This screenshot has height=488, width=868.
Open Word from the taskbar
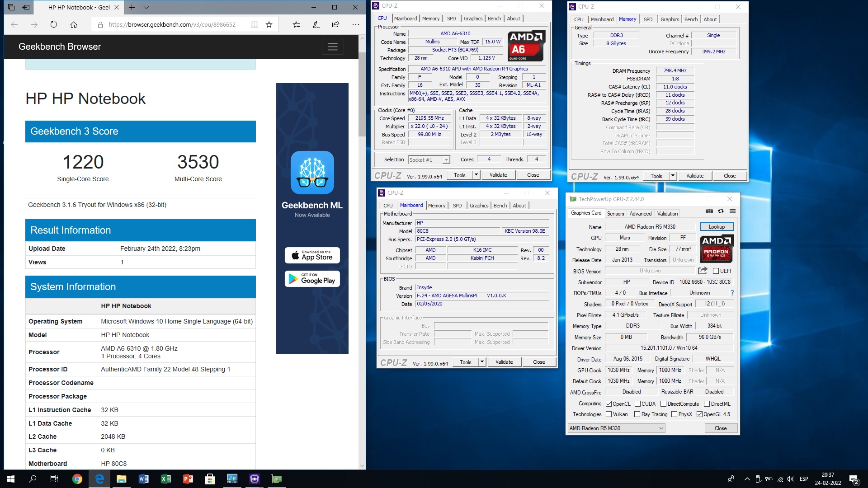pyautogui.click(x=144, y=479)
